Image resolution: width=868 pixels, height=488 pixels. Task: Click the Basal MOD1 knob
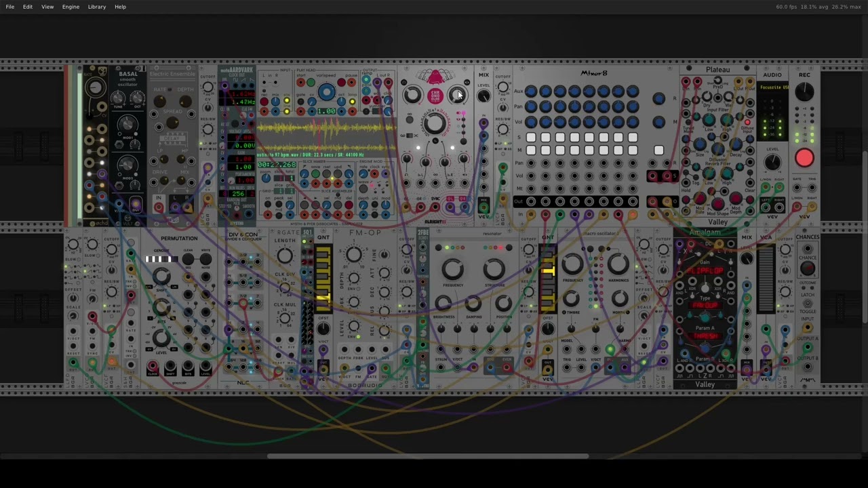tap(127, 124)
